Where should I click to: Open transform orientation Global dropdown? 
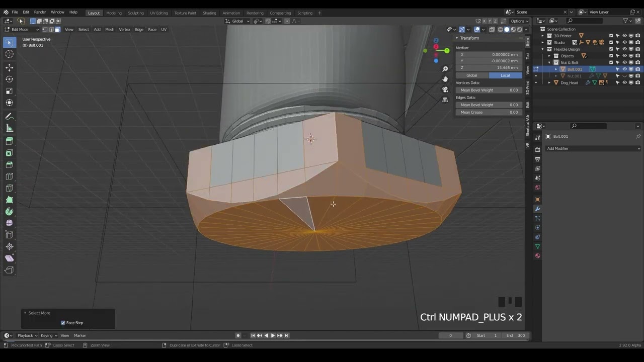pos(237,21)
